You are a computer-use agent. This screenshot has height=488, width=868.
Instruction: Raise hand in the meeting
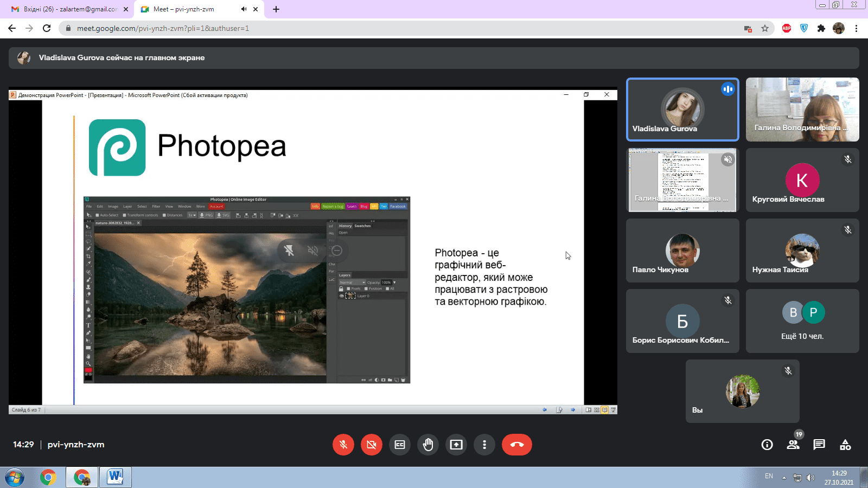(x=428, y=445)
